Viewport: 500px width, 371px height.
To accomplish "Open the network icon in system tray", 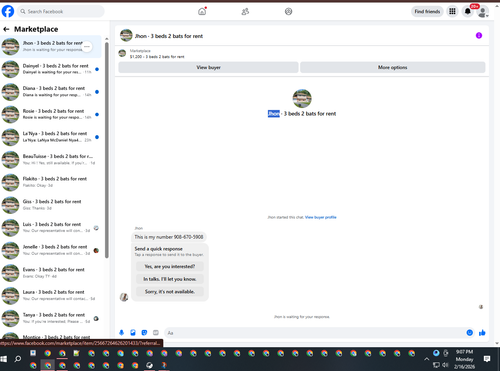I will (436, 365).
